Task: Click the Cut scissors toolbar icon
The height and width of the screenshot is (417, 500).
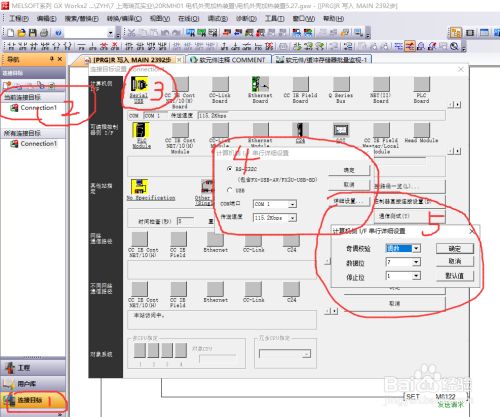Action: (132, 33)
